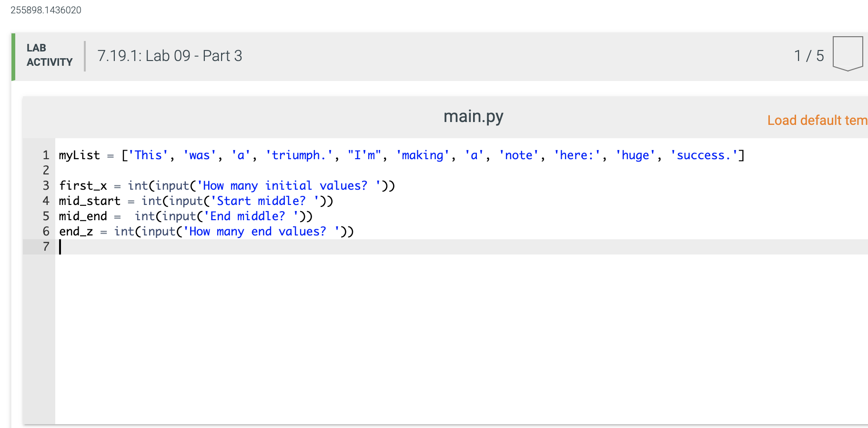This screenshot has width=868, height=428.
Task: Select the main.py tab header
Action: click(x=473, y=116)
